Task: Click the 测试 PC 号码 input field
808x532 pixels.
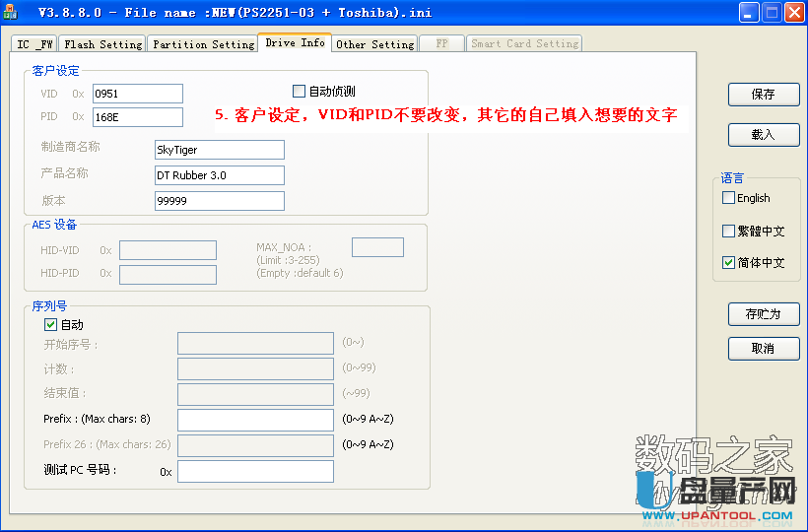Action: pos(255,471)
